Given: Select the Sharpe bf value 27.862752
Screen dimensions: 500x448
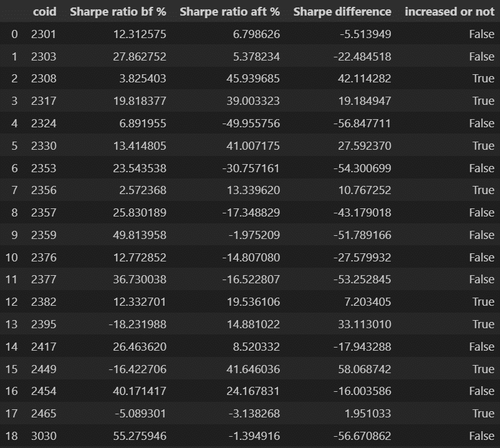Looking at the screenshot, I should point(136,57).
